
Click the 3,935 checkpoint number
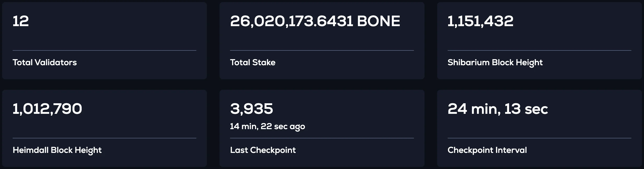point(251,109)
